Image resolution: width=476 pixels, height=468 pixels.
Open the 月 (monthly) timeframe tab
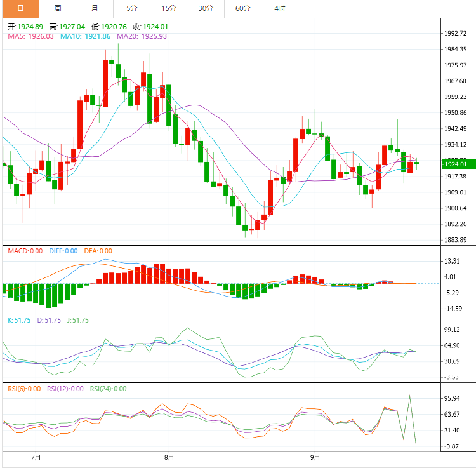point(95,8)
